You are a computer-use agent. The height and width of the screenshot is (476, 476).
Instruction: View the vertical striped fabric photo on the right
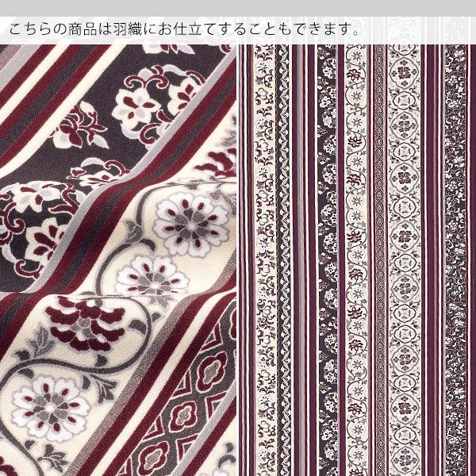[358, 260]
